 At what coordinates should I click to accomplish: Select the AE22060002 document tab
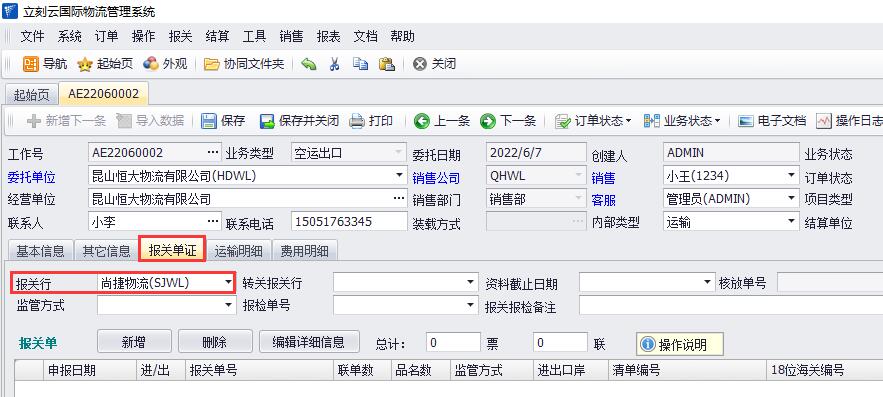coord(104,94)
